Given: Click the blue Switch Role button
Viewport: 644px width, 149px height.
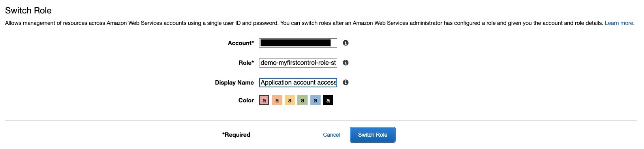Looking at the screenshot, I should coord(372,135).
